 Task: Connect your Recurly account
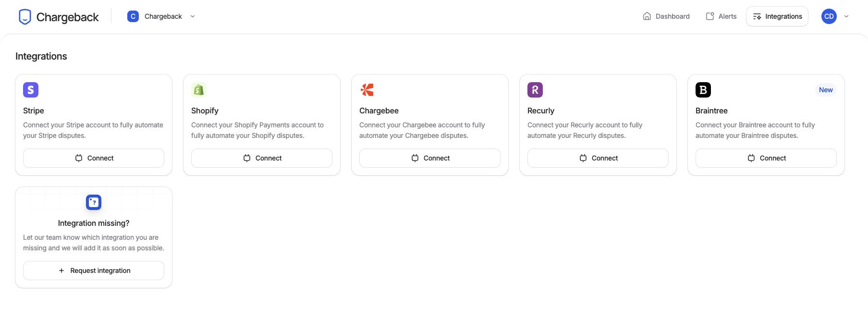[x=598, y=158]
